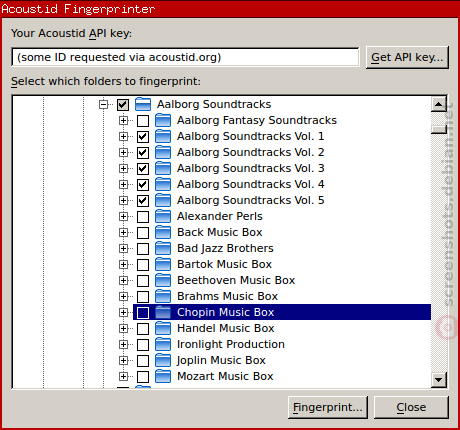Screen dimensions: 460x430
Task: Start fingerprinting with the Fingerprint button
Action: coord(328,407)
